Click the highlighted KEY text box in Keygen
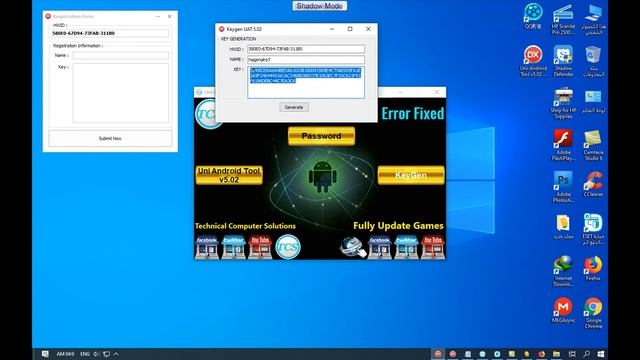The height and width of the screenshot is (360, 640). (x=306, y=82)
